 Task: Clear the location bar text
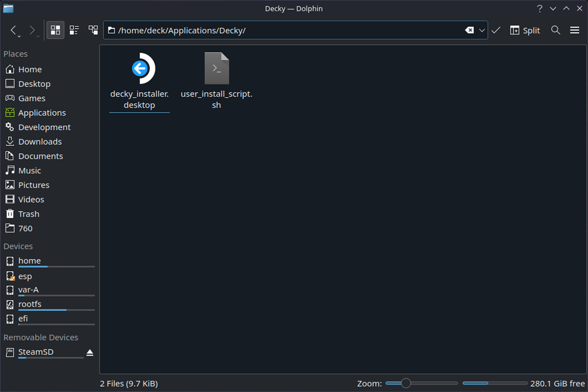coord(469,30)
